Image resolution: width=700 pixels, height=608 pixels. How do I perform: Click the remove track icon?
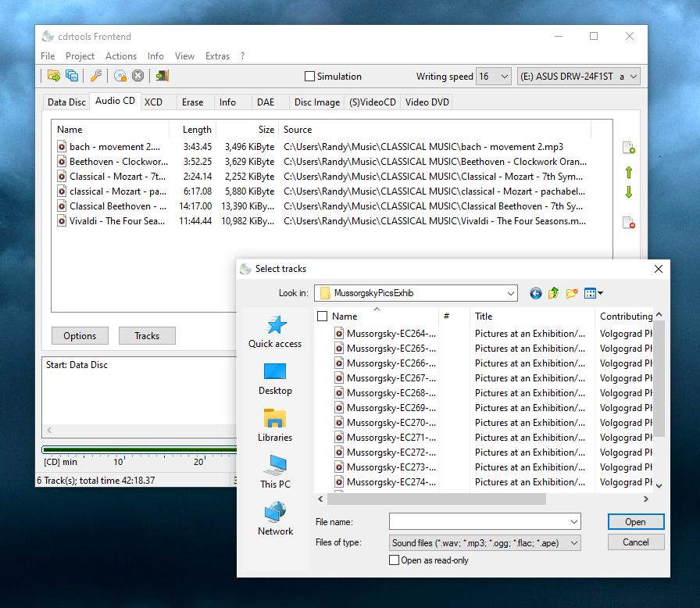pos(629,222)
